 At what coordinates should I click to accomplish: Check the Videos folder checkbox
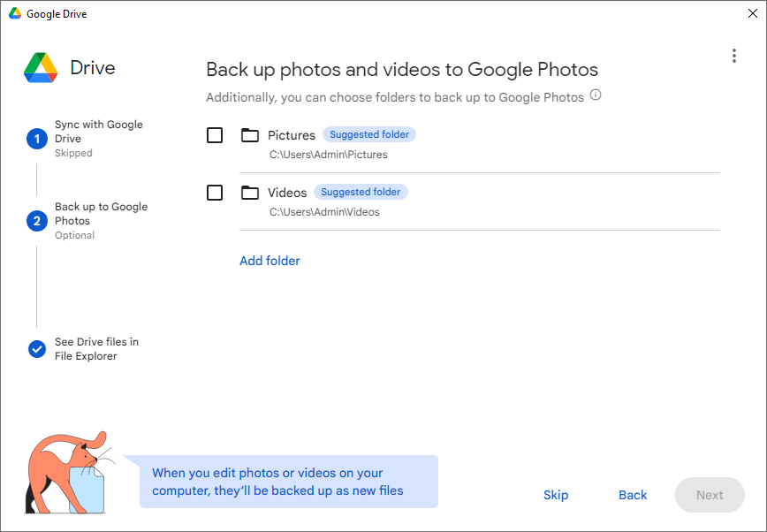(x=215, y=193)
